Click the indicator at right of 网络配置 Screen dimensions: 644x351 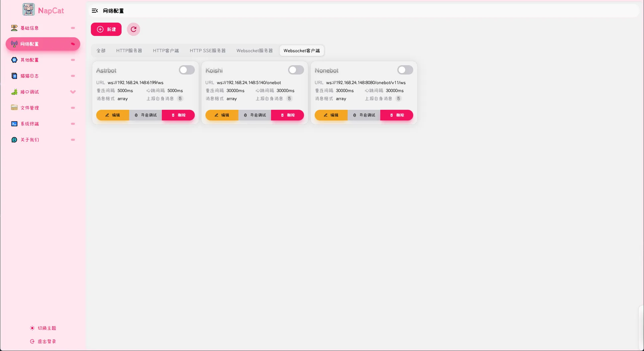(x=73, y=44)
